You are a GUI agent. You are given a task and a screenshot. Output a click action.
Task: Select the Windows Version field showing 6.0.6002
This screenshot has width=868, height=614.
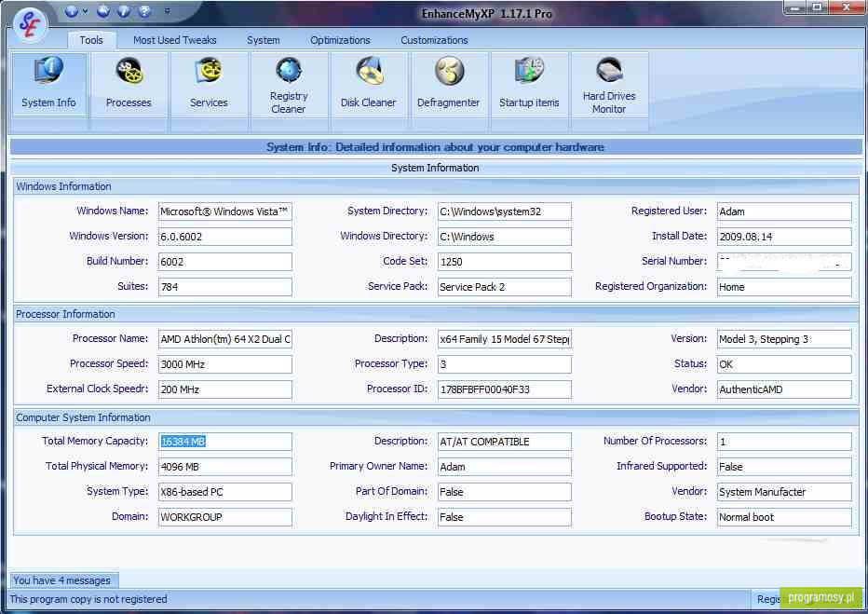coord(224,237)
